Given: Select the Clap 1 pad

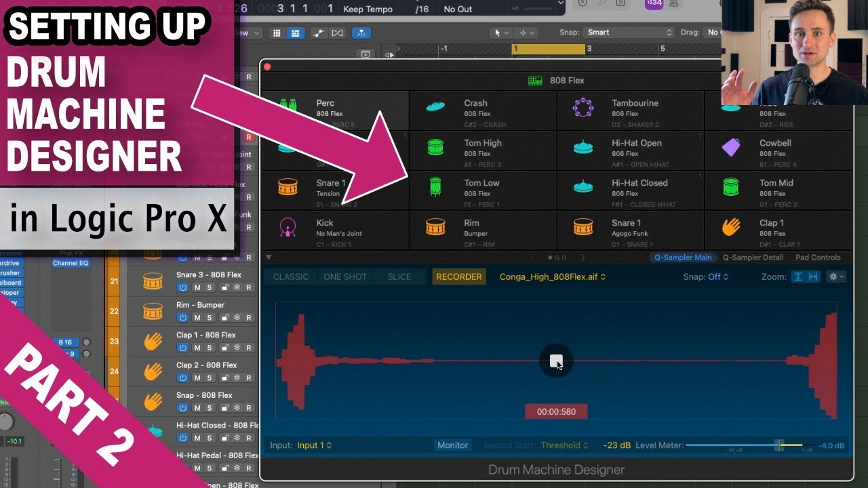Looking at the screenshot, I should point(778,230).
